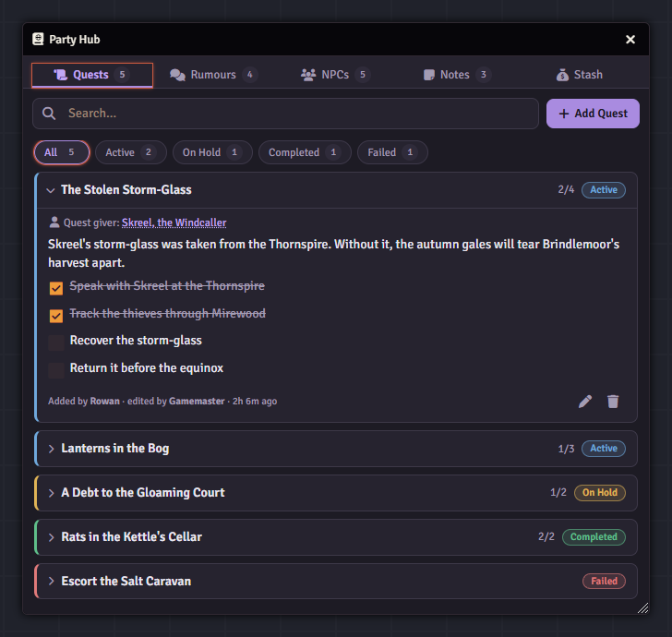Click the Party Hub book icon
The image size is (672, 637).
click(38, 39)
